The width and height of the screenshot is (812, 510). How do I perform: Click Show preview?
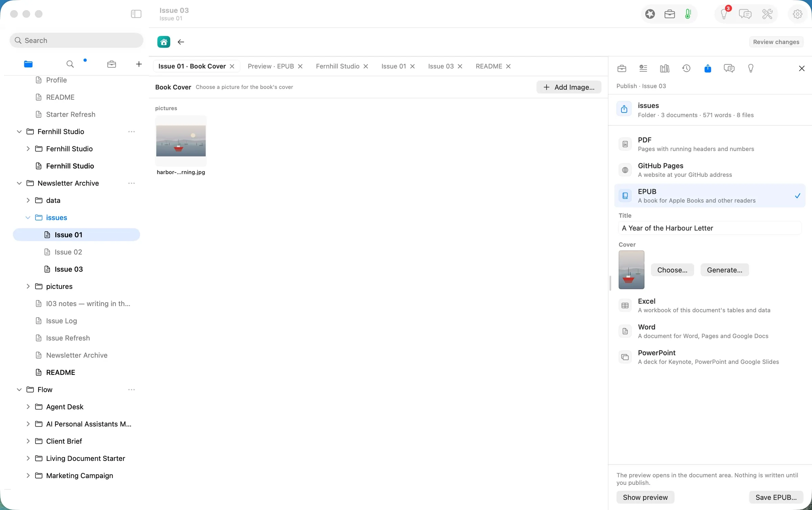[645, 497]
